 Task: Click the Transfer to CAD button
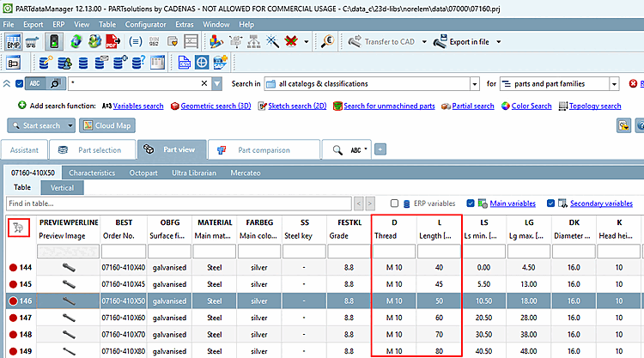click(x=381, y=42)
